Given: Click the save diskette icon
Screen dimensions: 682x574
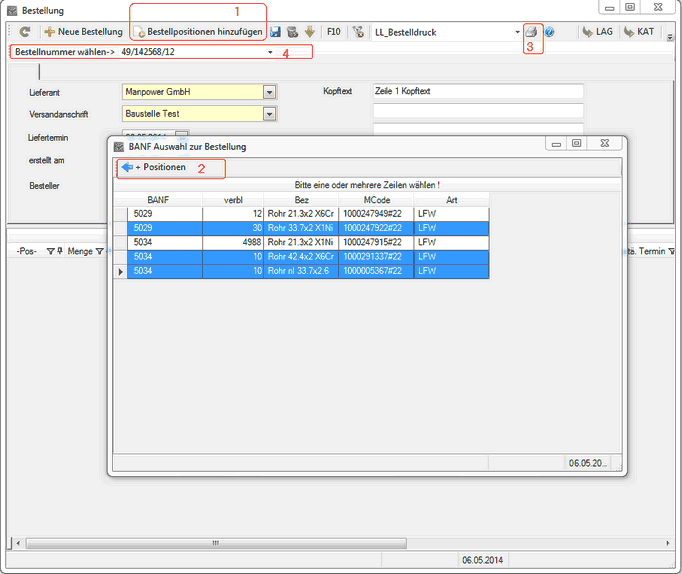Looking at the screenshot, I should [275, 32].
